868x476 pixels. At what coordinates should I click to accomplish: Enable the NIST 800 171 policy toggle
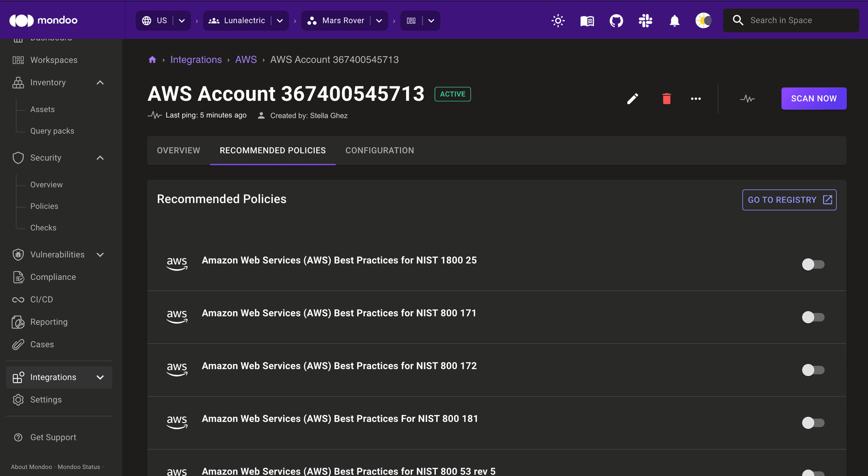click(813, 317)
